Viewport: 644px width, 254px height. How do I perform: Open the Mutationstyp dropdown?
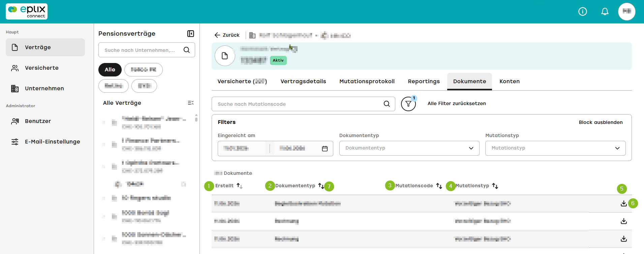tap(555, 148)
